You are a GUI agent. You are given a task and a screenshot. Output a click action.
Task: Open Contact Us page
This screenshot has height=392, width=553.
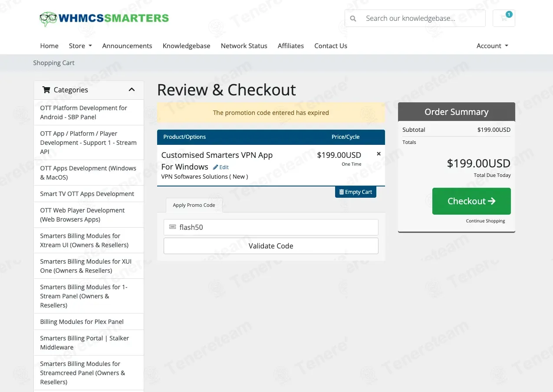pyautogui.click(x=331, y=46)
